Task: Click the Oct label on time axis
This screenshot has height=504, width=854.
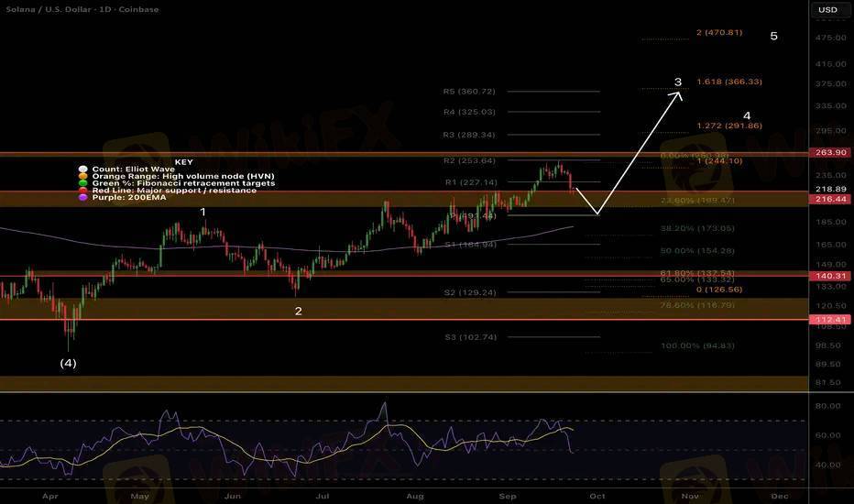Action: (x=597, y=493)
